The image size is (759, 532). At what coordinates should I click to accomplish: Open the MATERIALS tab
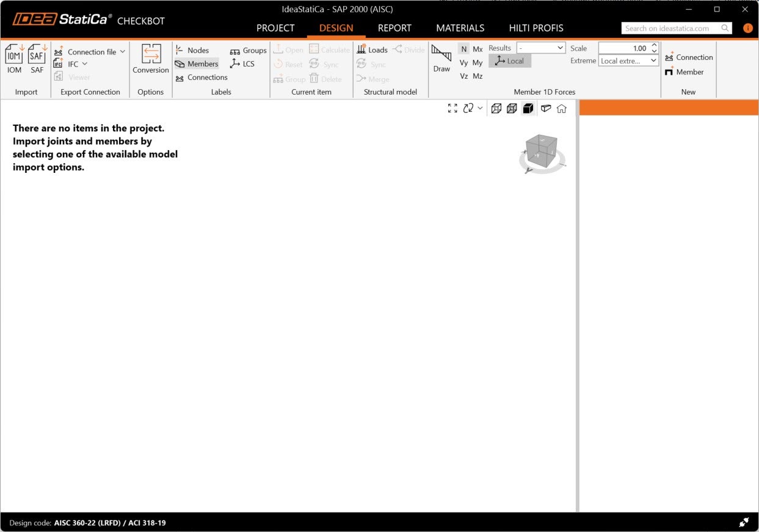coord(460,28)
